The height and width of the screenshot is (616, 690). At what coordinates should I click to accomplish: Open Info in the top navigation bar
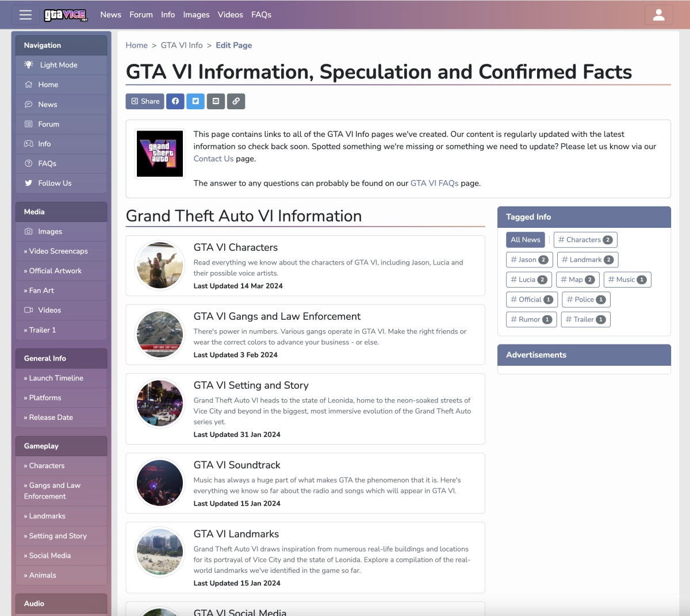click(168, 15)
